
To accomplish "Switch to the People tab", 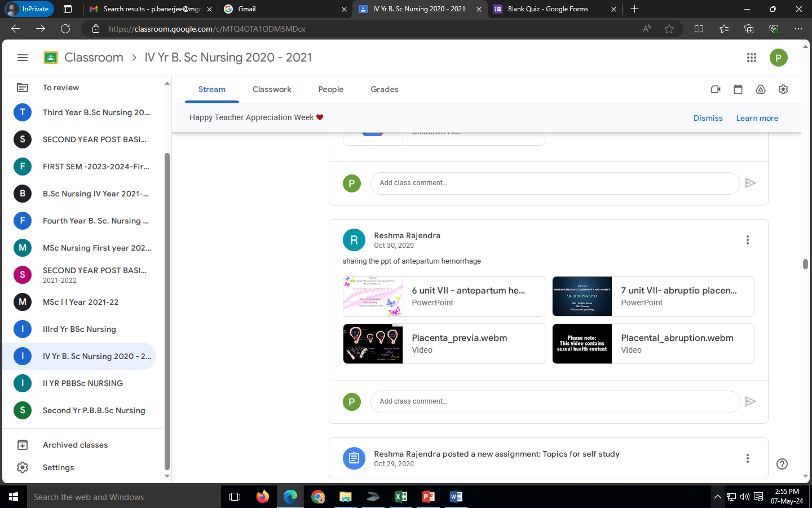I will coord(331,89).
